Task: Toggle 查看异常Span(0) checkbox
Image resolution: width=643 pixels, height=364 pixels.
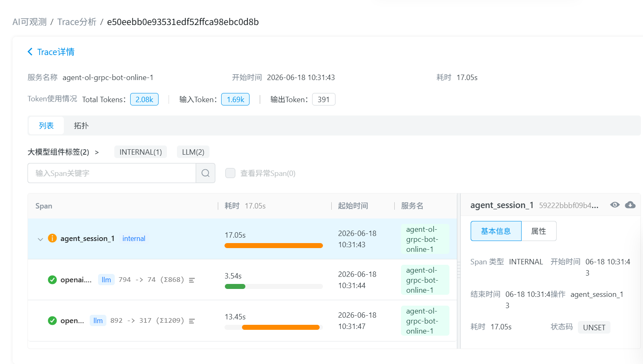Action: tap(230, 173)
